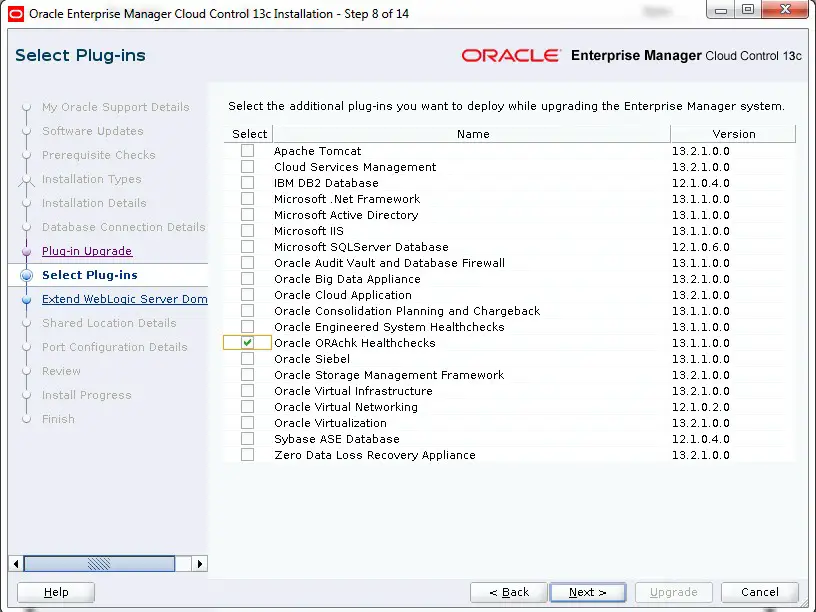This screenshot has width=816, height=612.
Task: Tick Oracle Big Data Appliance checkbox
Action: click(x=247, y=279)
